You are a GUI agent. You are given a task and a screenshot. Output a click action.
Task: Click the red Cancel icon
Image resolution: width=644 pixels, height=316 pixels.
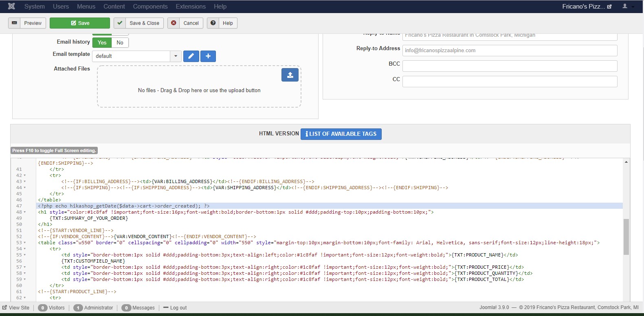(174, 23)
